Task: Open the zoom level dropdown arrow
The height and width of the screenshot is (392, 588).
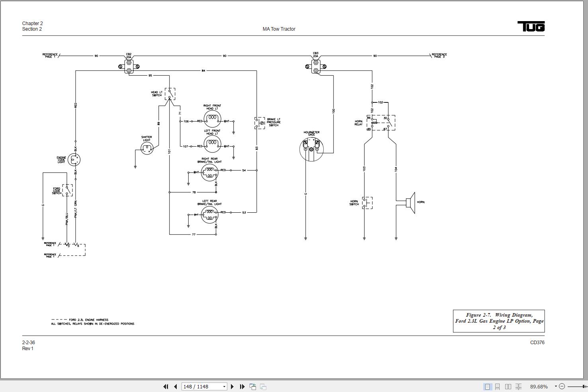Action: (x=556, y=386)
